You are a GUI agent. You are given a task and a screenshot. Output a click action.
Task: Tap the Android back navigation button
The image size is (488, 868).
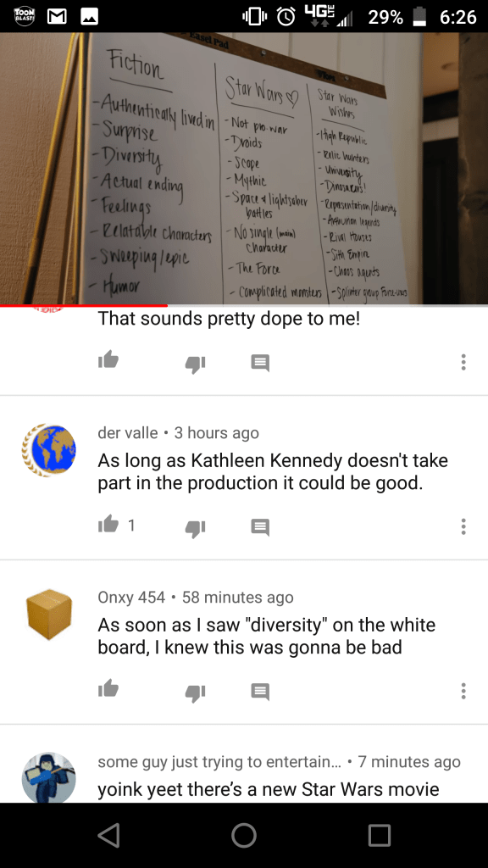[x=108, y=835]
